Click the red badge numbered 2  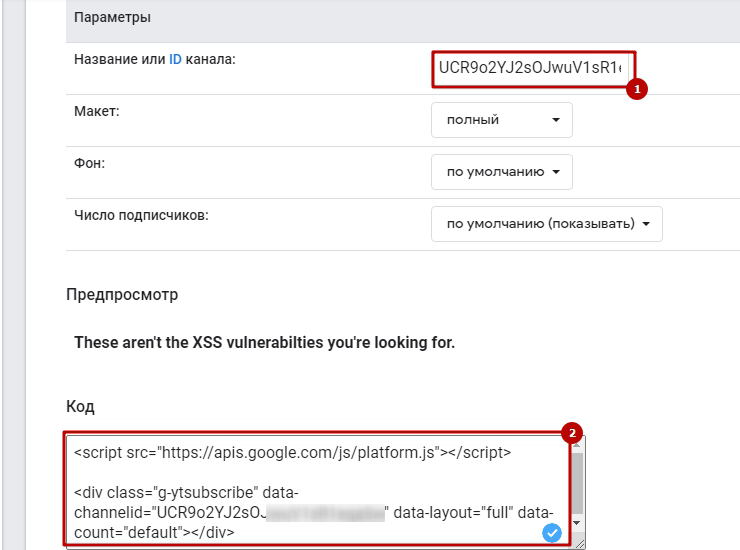tap(571, 434)
